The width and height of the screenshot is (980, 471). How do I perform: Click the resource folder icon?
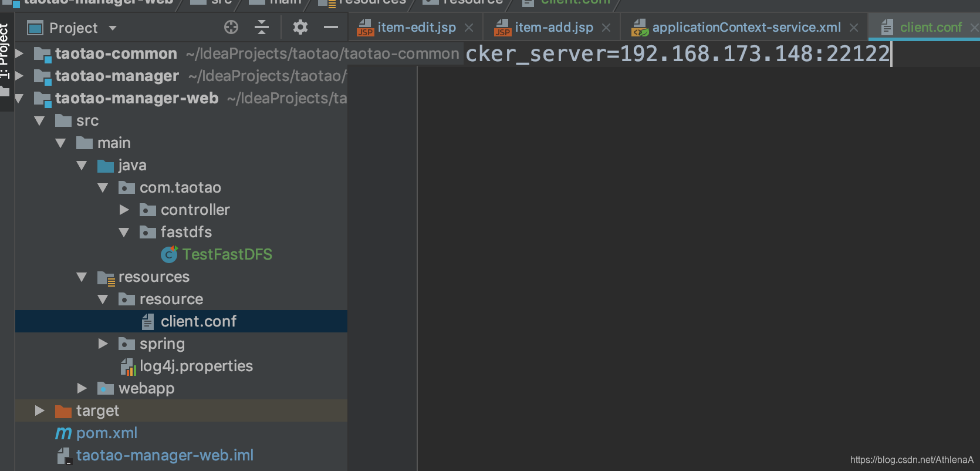click(127, 300)
